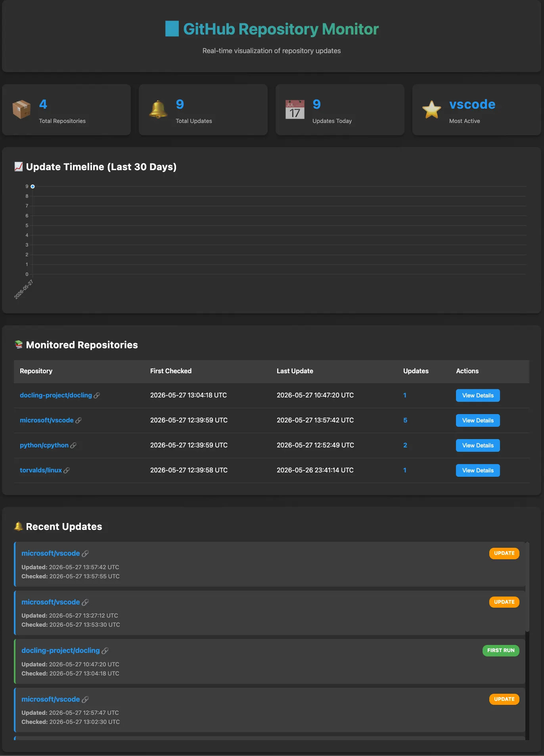544x756 pixels.
Task: Click the GitHub Repository Monitor title
Action: [281, 29]
